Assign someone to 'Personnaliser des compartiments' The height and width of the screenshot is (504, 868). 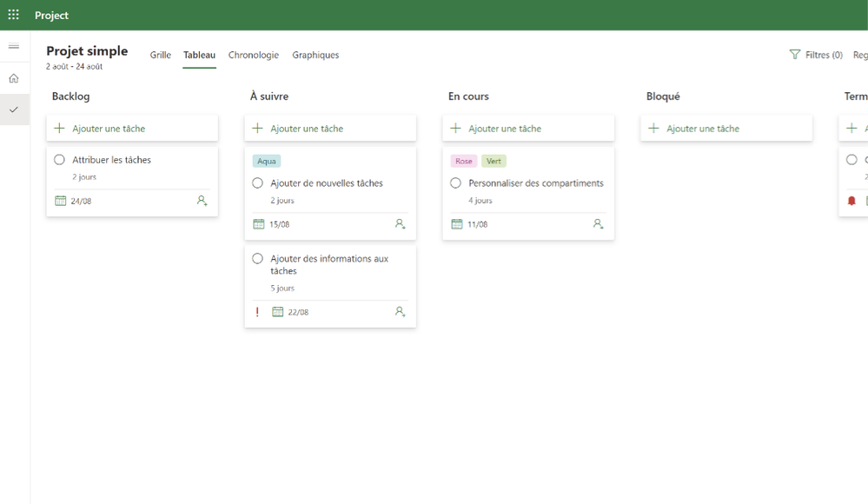click(598, 224)
